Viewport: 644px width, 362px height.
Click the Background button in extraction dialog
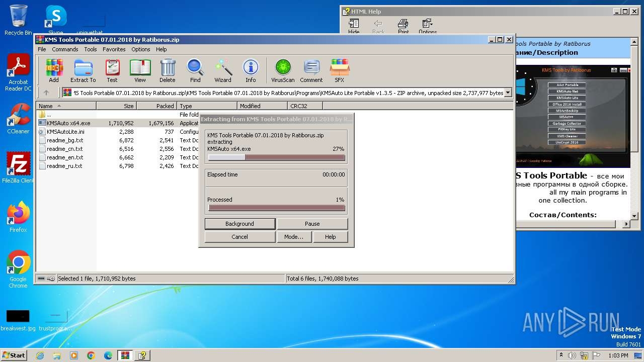click(239, 224)
